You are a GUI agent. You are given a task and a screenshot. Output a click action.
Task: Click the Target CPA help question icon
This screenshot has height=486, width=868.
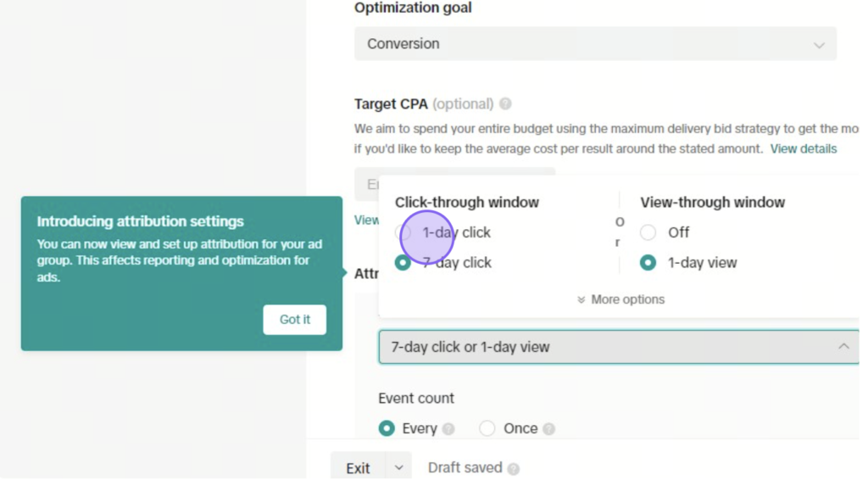click(505, 103)
